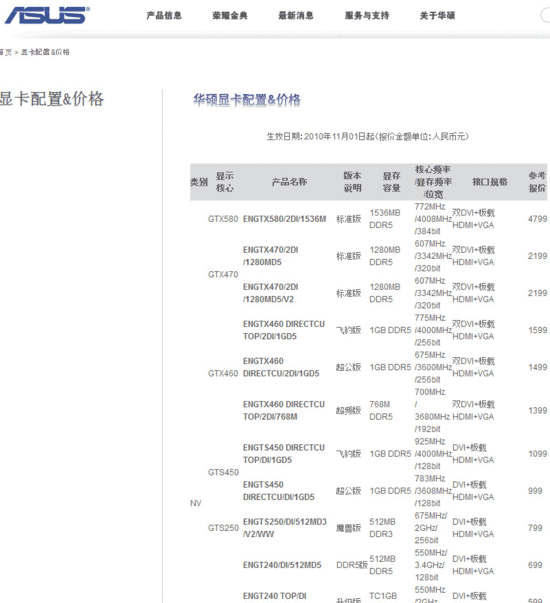Click the NV category cell

pos(195,503)
